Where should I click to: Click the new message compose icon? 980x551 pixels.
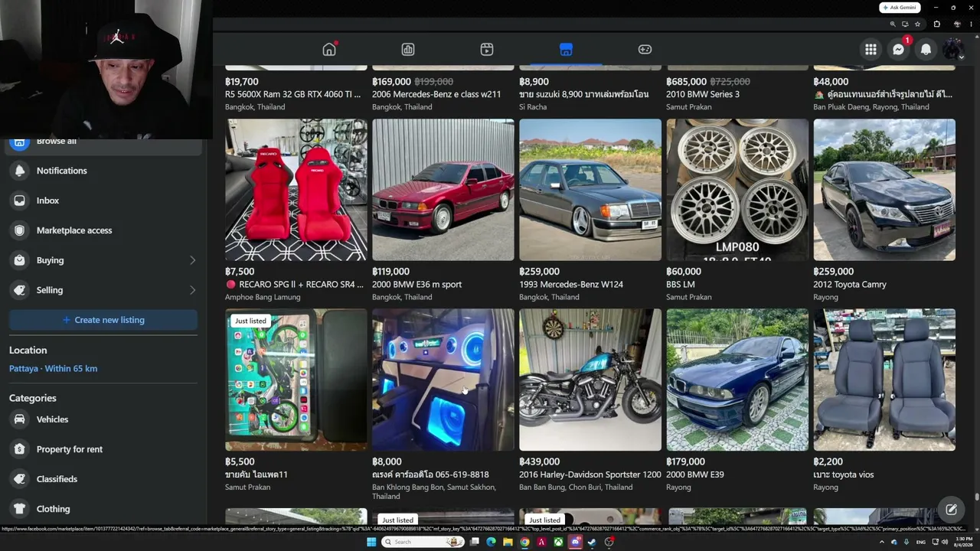point(951,510)
